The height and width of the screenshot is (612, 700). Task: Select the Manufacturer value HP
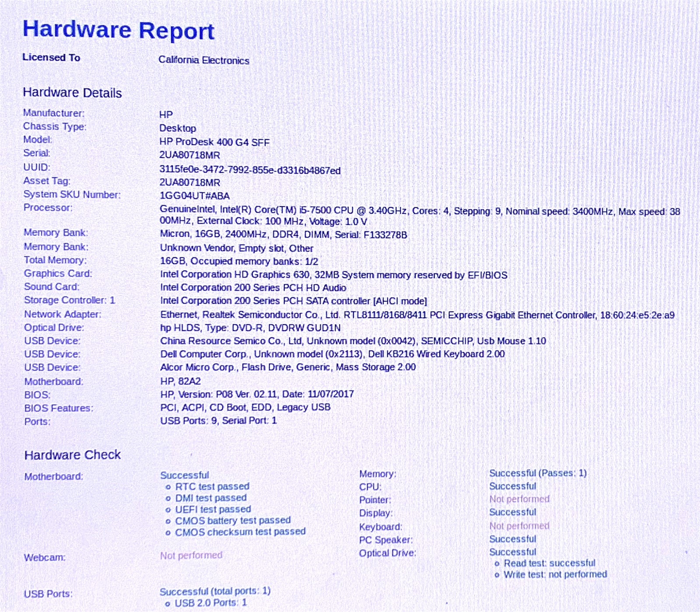166,115
